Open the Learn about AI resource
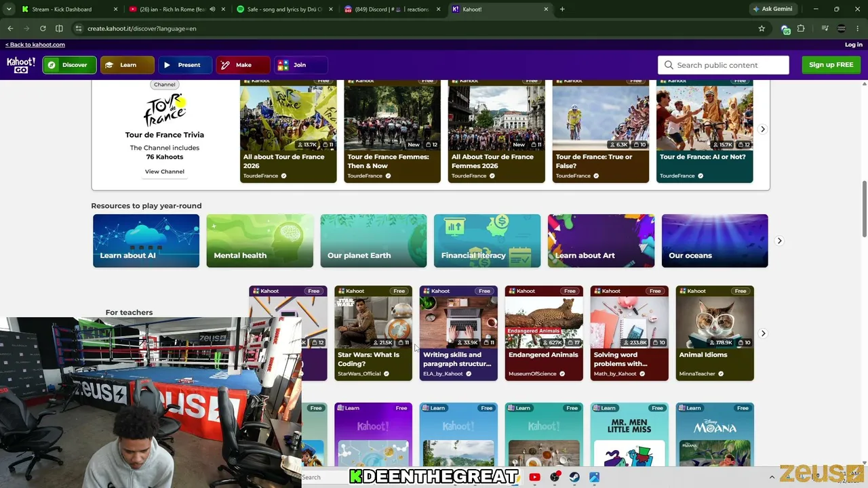Screen dimensions: 868x488 coord(146,241)
